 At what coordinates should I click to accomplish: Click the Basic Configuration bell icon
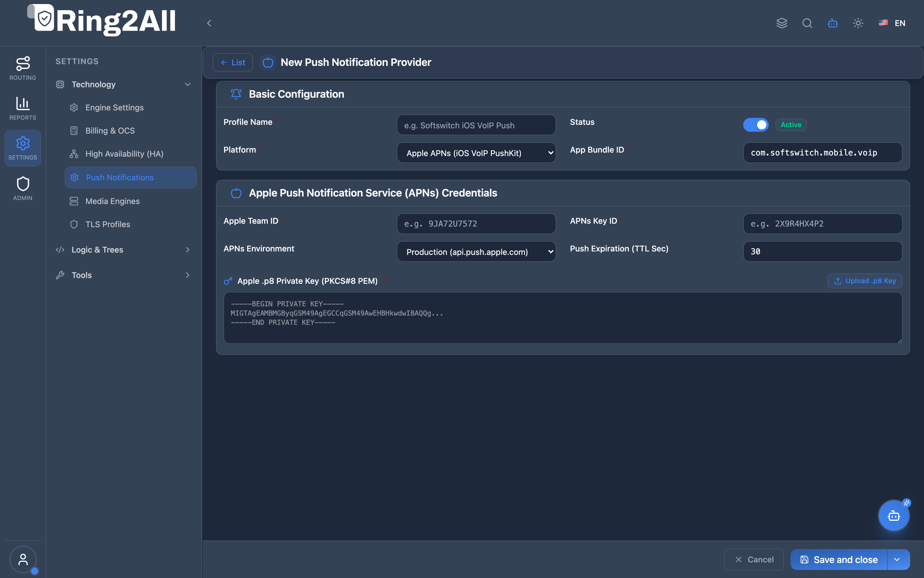(x=236, y=94)
